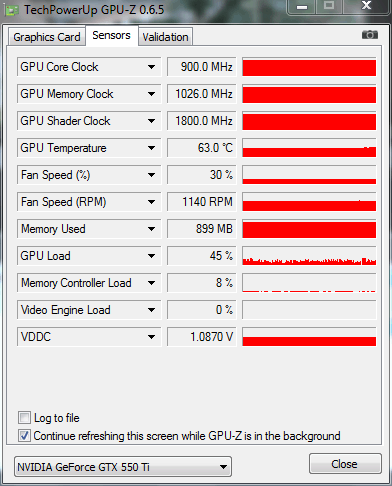
Task: Click the GPU-Z application icon in title bar
Action: tap(11, 10)
